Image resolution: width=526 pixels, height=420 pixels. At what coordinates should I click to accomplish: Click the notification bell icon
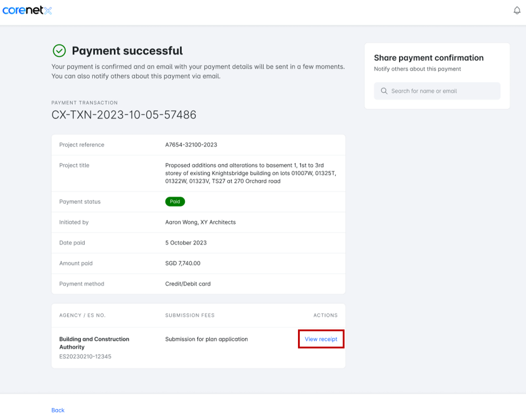click(517, 11)
